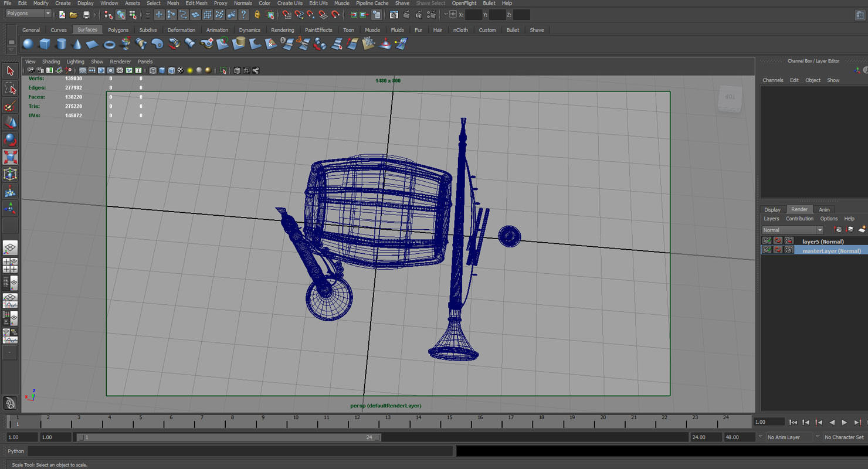868x469 pixels.
Task: Move selected render layer up
Action: pyautogui.click(x=838, y=230)
